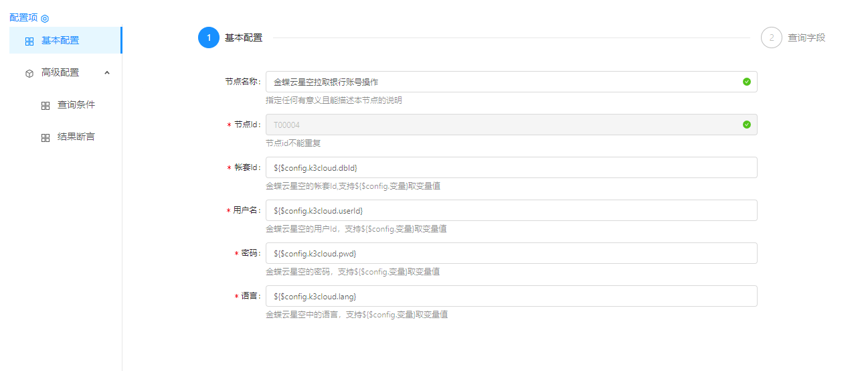Focus the 节点名称 input field
Viewport: 868px width, 371px height.
(502, 82)
